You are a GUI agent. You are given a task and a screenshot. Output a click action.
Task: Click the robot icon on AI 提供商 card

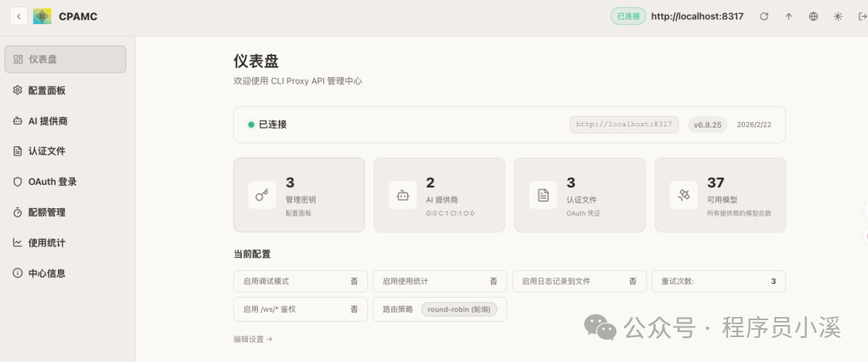[403, 195]
